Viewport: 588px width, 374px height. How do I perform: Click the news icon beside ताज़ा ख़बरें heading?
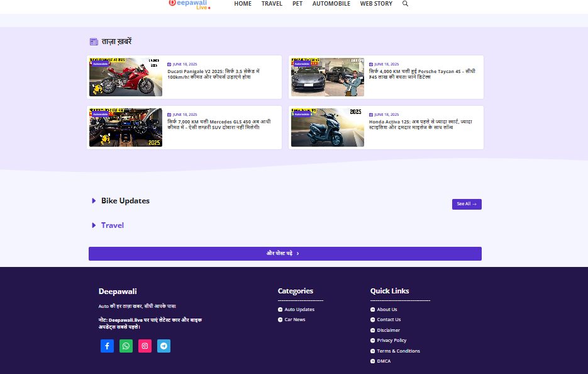tap(94, 42)
